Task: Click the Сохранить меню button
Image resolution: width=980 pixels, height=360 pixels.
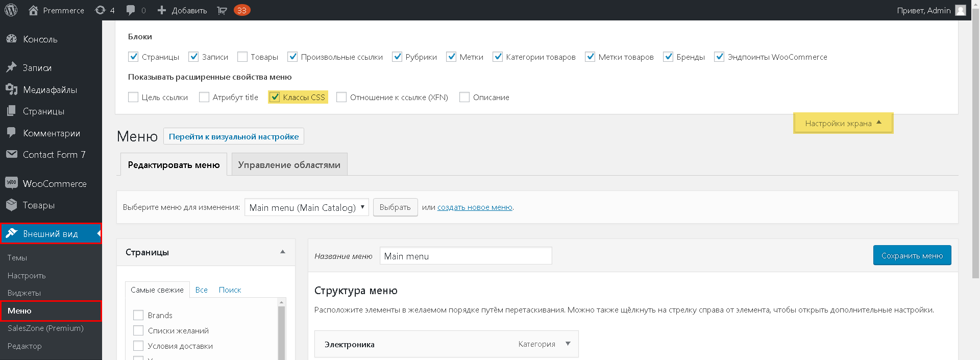Action: pos(912,255)
